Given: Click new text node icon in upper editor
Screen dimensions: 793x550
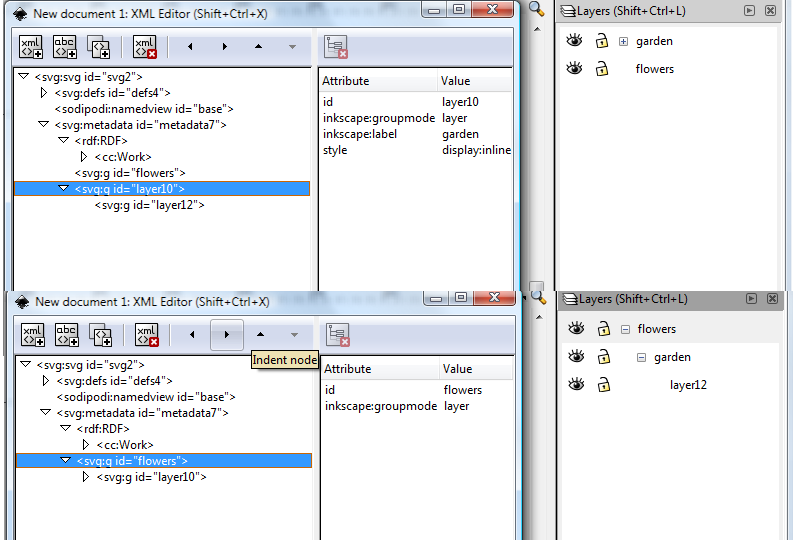Looking at the screenshot, I should tap(65, 47).
